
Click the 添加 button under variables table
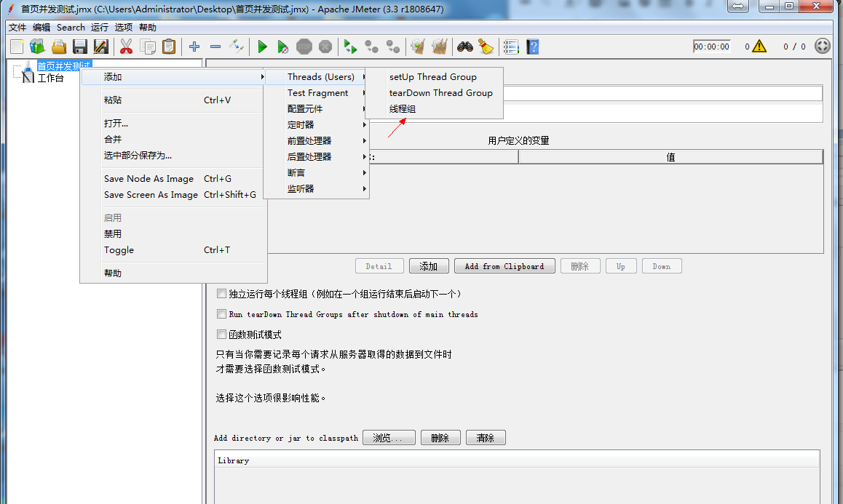(429, 266)
